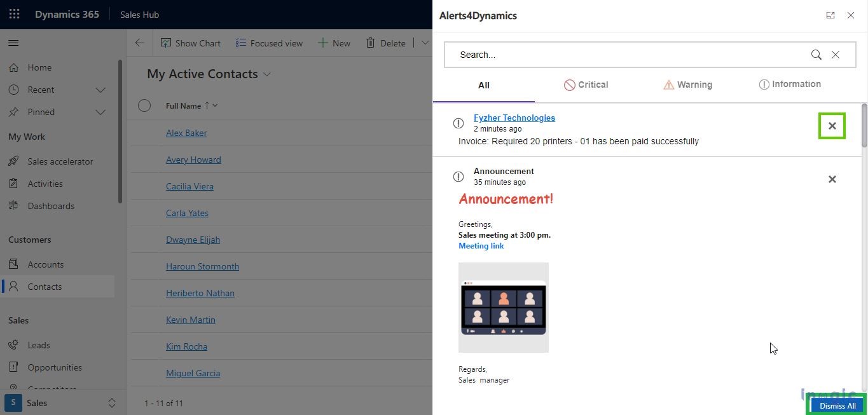Open the Meeting link in the announcement
This screenshot has height=415, width=868.
[x=481, y=246]
